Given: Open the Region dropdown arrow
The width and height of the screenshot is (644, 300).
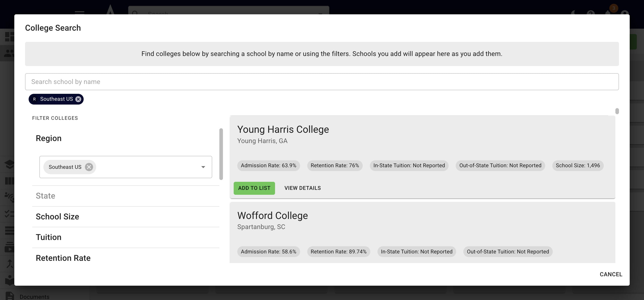Looking at the screenshot, I should point(203,167).
